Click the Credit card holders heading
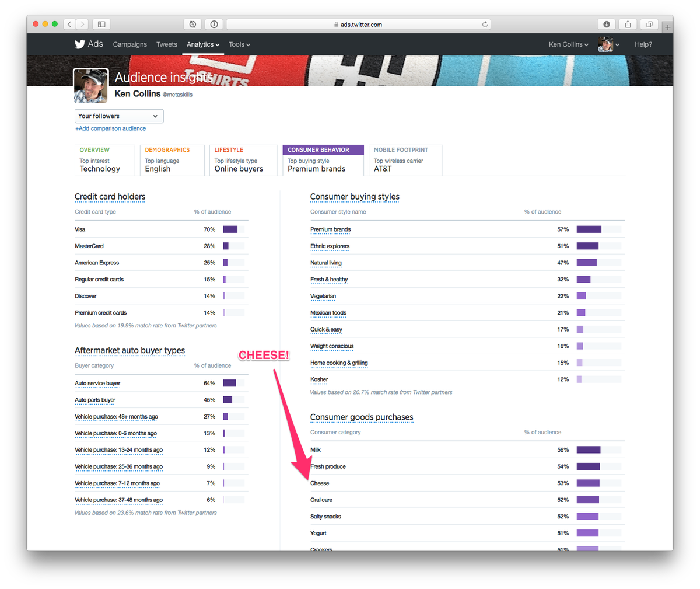Image resolution: width=700 pixels, height=589 pixels. 110,197
